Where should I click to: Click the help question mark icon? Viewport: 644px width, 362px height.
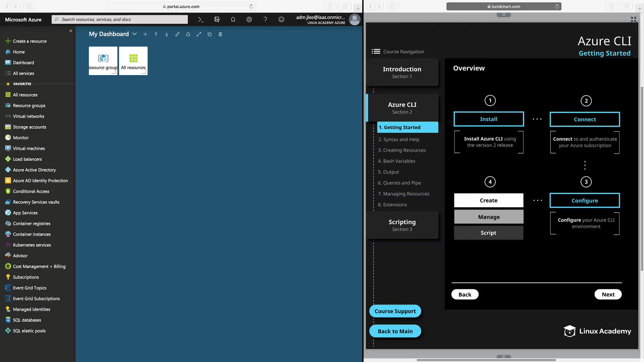265,19
